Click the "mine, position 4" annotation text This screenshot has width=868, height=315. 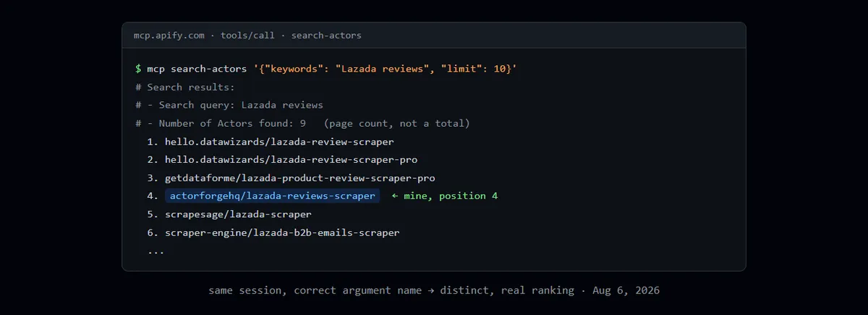[444, 196]
